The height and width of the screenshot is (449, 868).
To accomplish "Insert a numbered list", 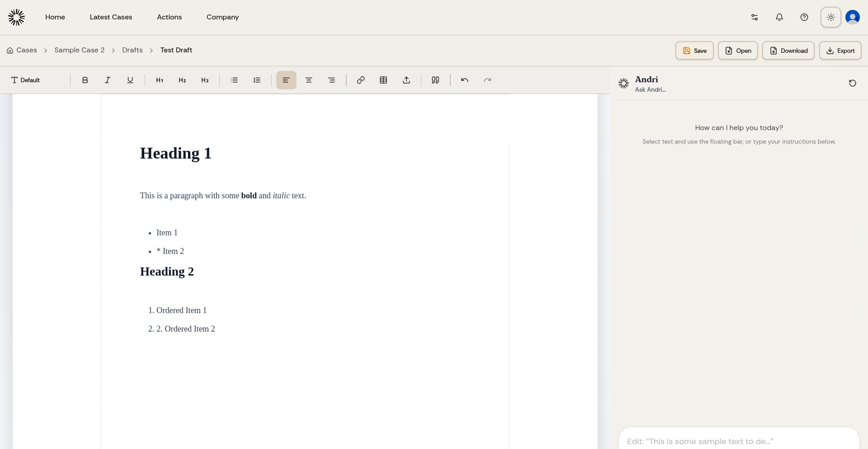I will pyautogui.click(x=257, y=80).
